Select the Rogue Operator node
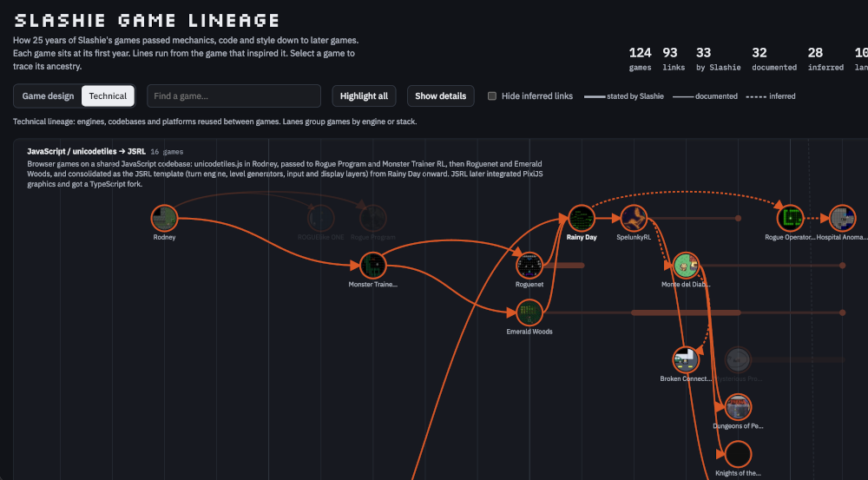The image size is (868, 480). point(790,218)
